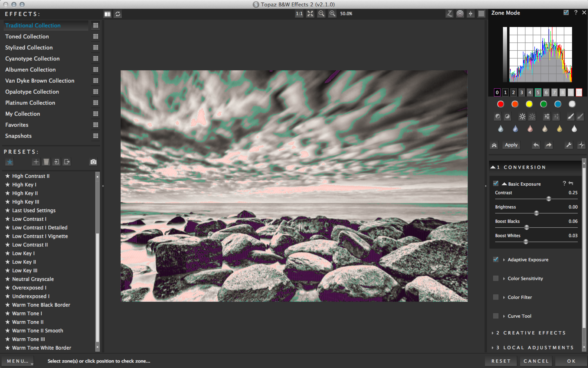Screen dimensions: 588x368
Task: Select the Neutral Grayscale preset
Action: (33, 279)
